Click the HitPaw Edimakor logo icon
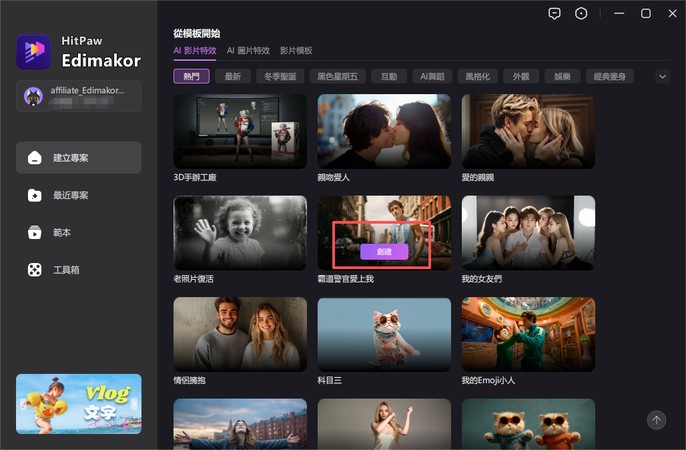Viewport: 686px width, 450px height. pos(33,52)
